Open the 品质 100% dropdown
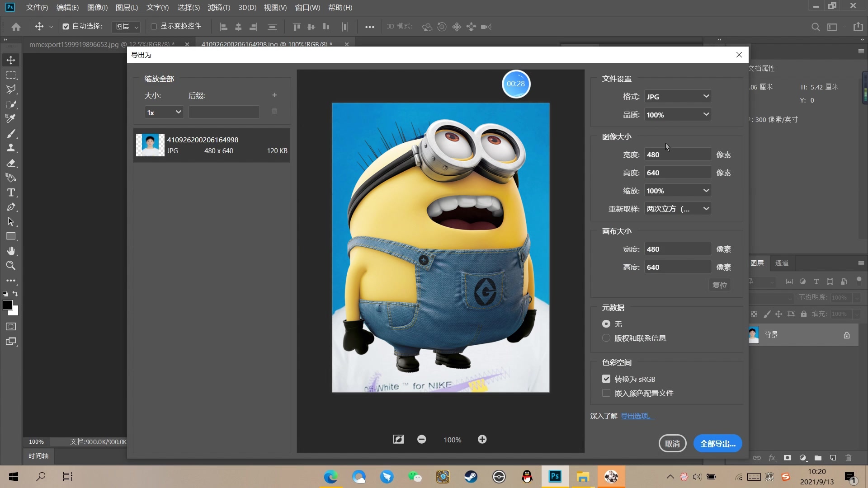The height and width of the screenshot is (488, 868). point(678,115)
